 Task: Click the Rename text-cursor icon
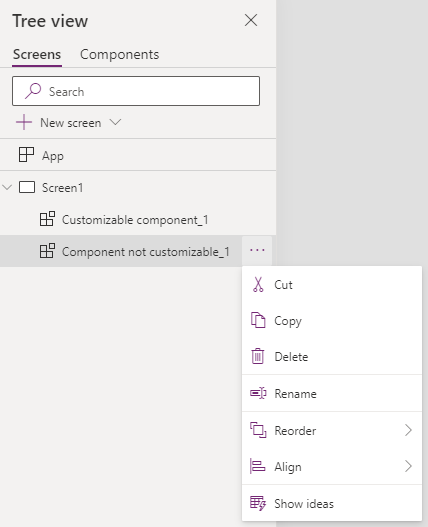258,393
